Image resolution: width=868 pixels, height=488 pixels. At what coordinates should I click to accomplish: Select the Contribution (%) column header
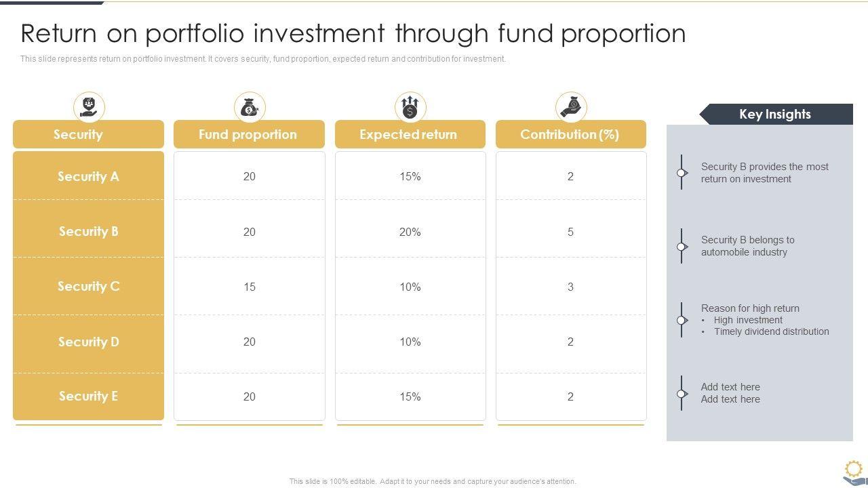point(570,134)
